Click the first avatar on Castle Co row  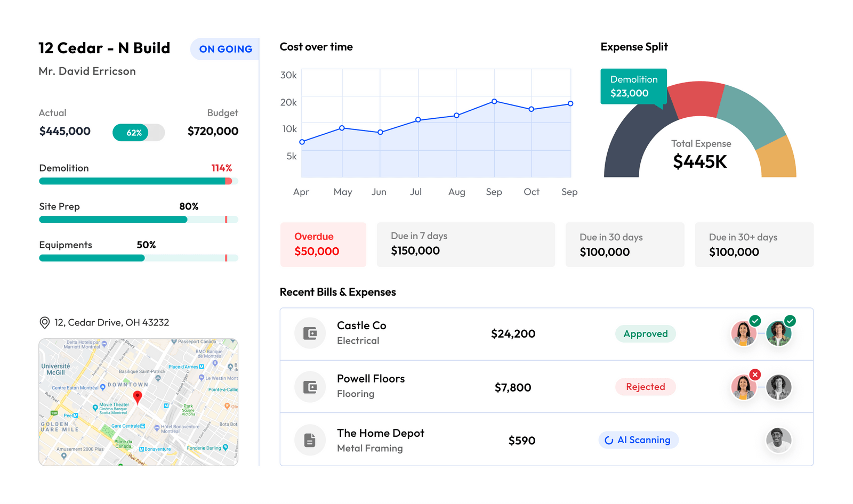tap(744, 334)
